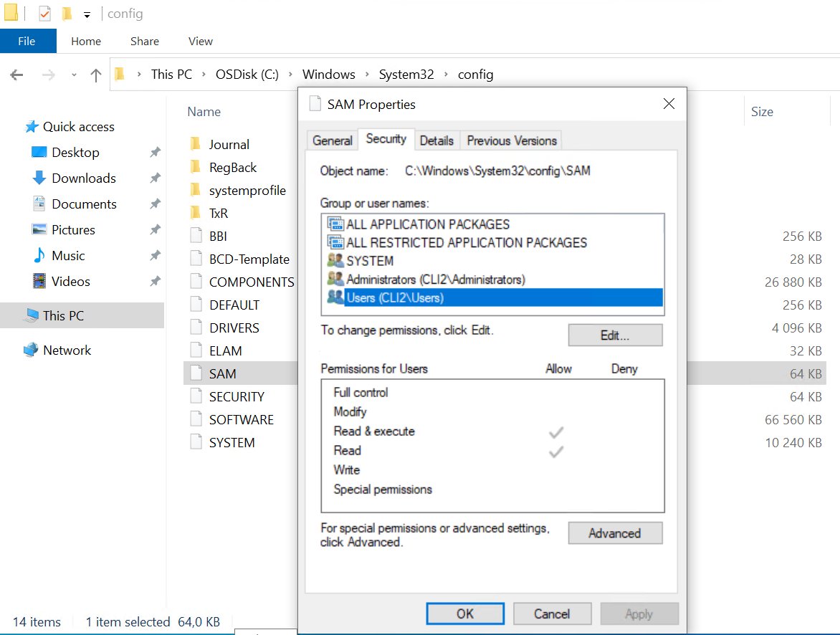
Task: Click the Videos film icon
Action: coord(39,281)
